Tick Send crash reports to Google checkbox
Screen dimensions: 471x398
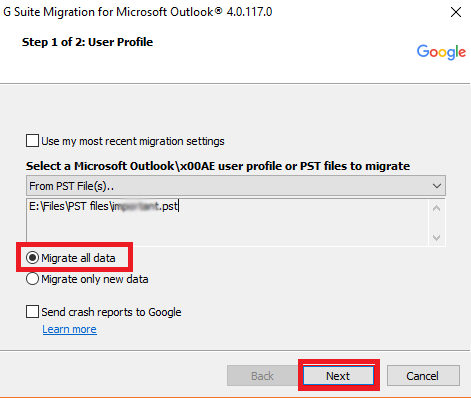click(32, 312)
